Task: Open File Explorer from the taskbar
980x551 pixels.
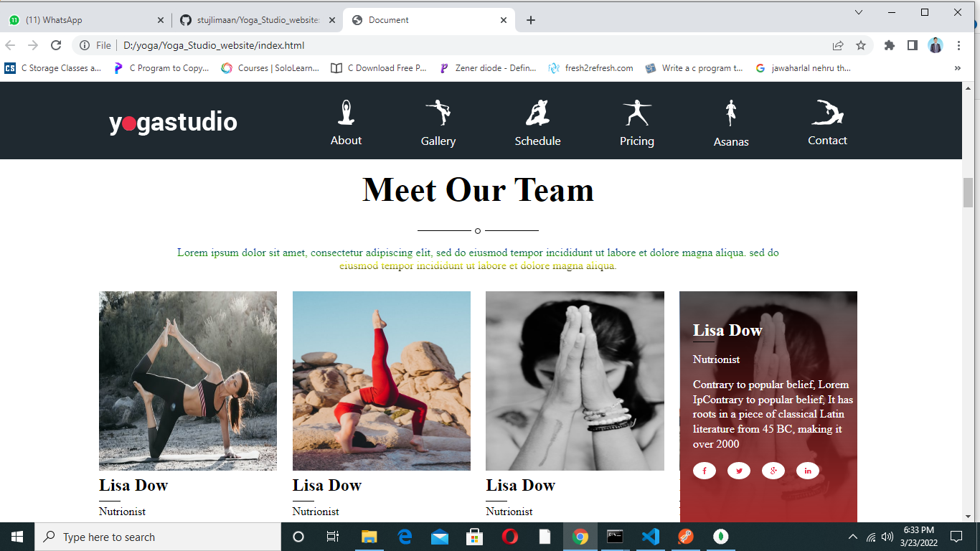Action: point(369,537)
